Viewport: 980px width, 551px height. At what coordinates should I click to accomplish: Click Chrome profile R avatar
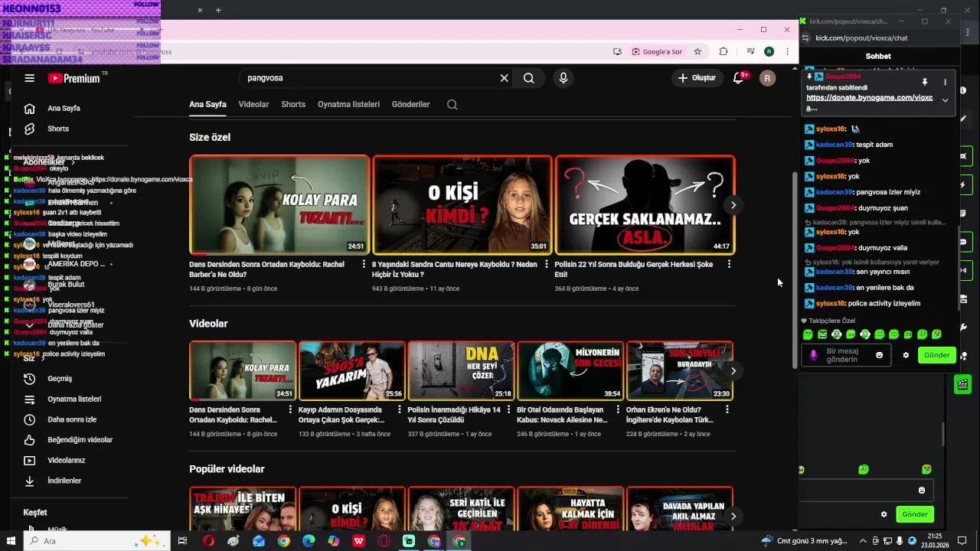click(769, 52)
